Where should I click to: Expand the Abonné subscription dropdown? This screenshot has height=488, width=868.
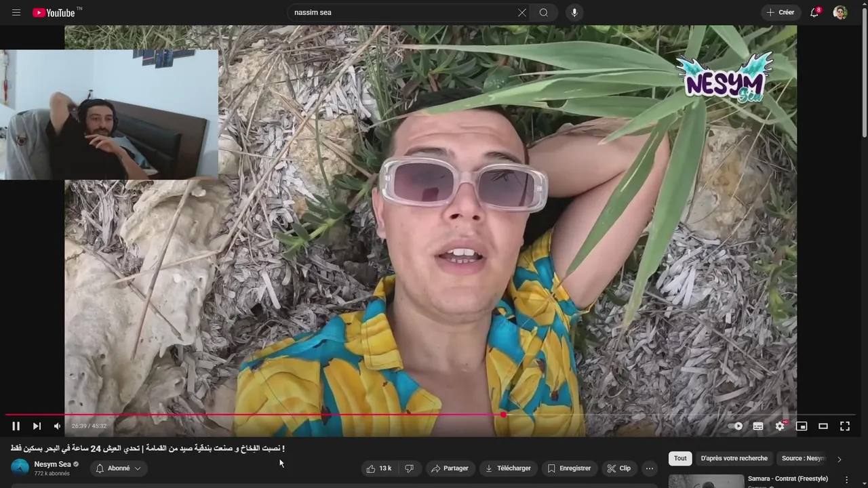[x=119, y=468]
